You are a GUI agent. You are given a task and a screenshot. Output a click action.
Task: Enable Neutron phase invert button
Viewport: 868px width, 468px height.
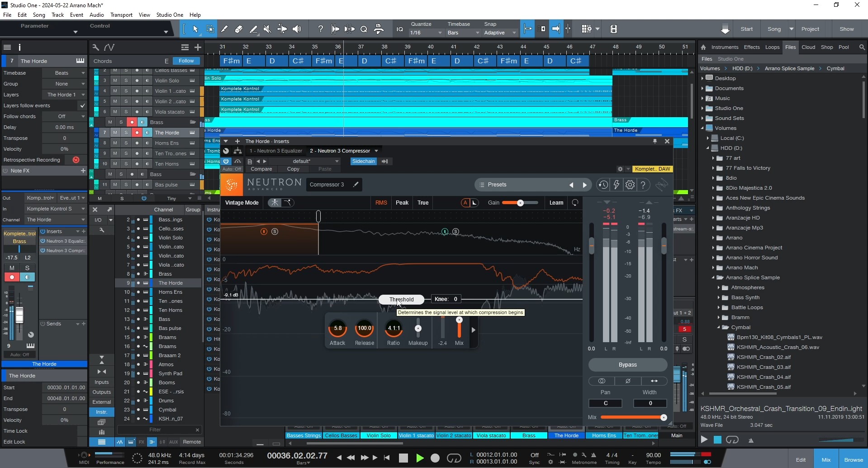point(627,381)
